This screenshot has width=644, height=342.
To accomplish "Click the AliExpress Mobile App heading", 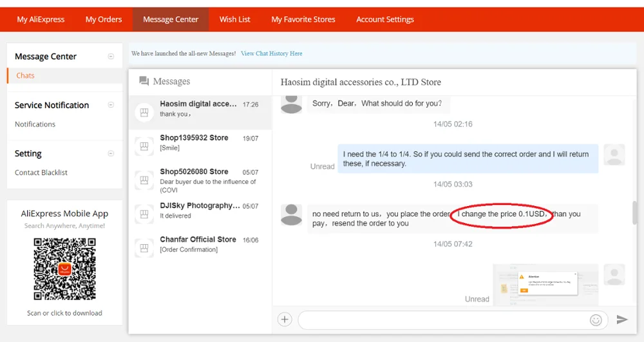I will pyautogui.click(x=64, y=213).
